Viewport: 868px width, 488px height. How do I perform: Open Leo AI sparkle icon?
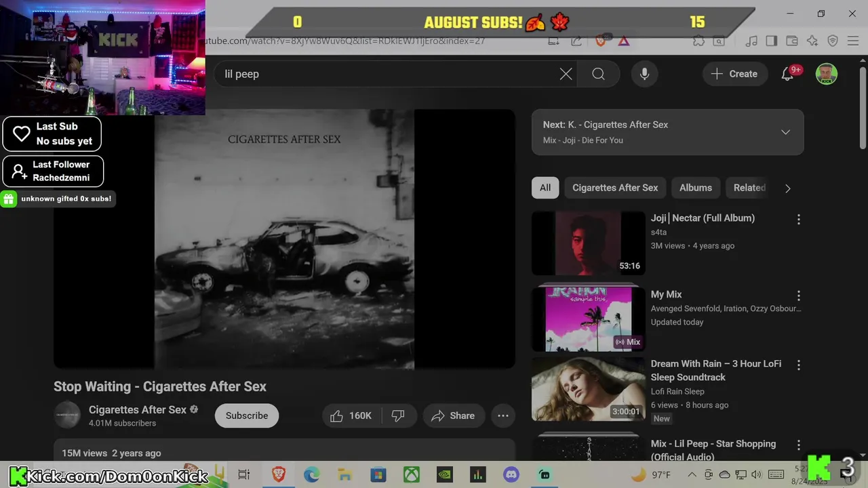812,41
